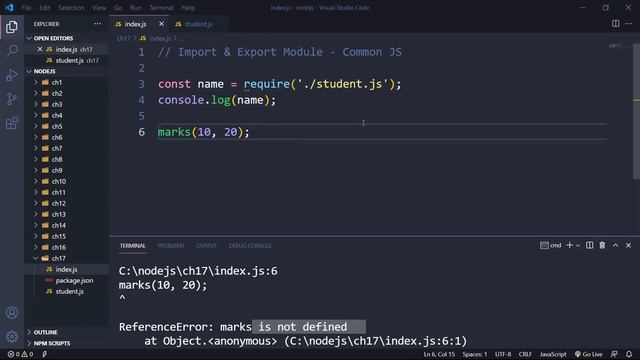
Task: Open the Accounts menu icon
Action: click(12, 313)
